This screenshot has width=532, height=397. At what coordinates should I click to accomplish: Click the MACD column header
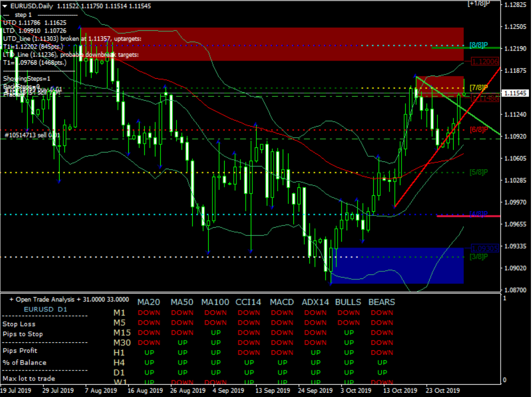[282, 302]
